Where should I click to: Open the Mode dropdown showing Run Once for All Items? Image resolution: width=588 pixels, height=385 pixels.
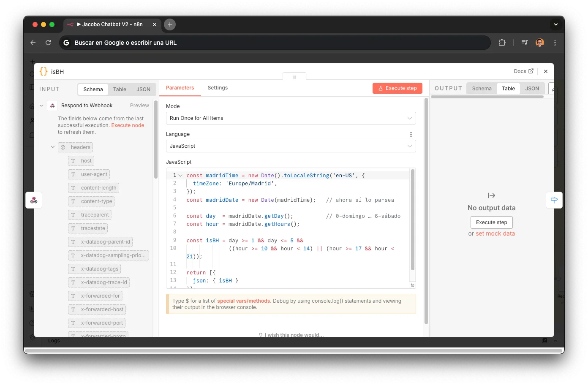pos(291,118)
